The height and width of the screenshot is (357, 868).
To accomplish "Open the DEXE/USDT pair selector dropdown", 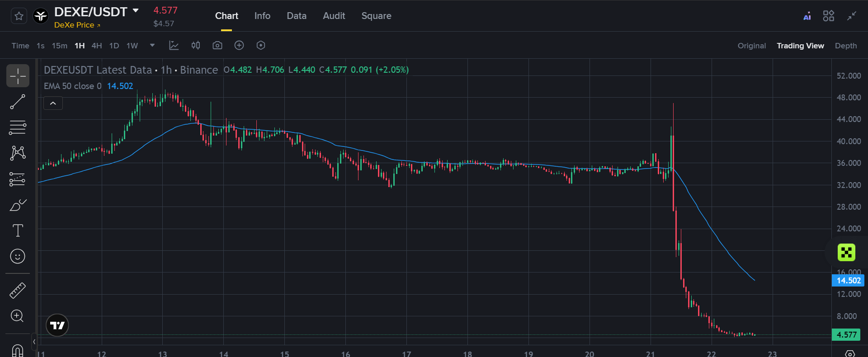I will click(136, 11).
